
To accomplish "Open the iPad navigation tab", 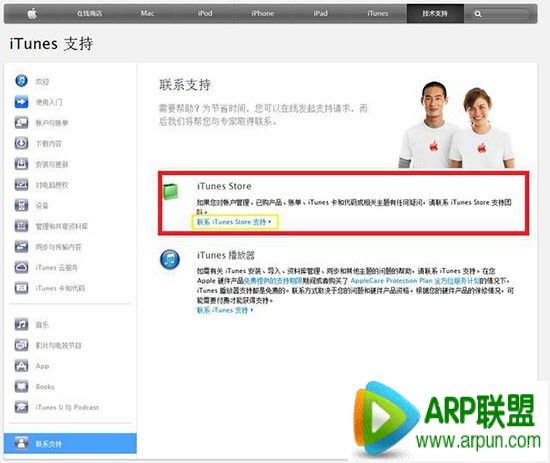I will 320,13.
